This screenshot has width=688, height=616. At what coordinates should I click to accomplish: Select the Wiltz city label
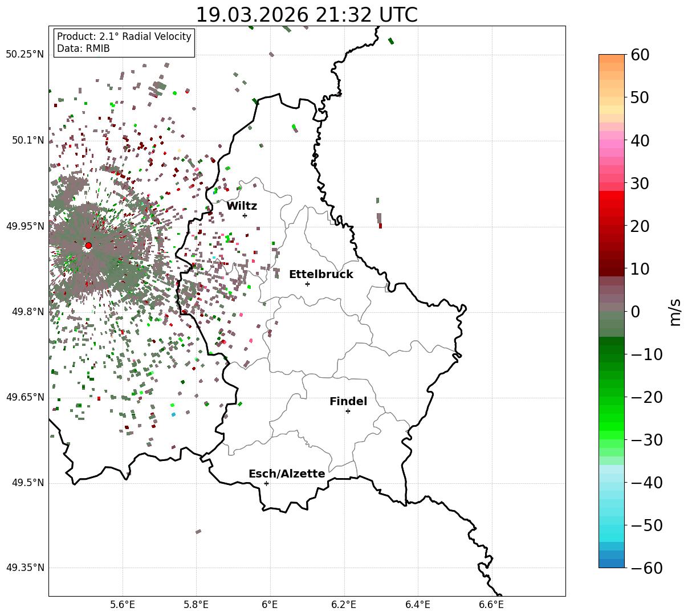click(242, 206)
